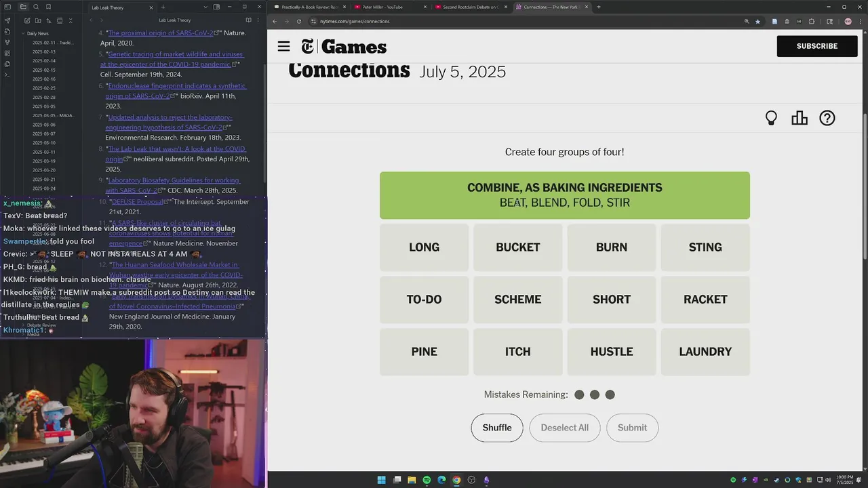
Task: Open Obsidian note more options menu
Action: [x=258, y=20]
